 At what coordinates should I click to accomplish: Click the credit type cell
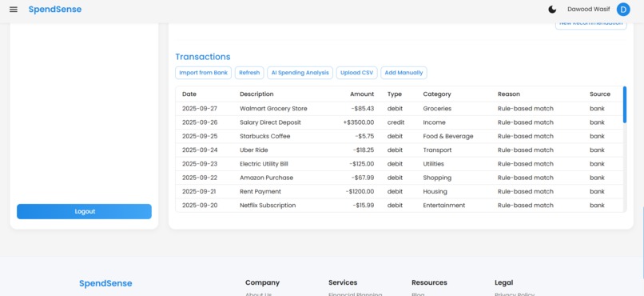coord(396,122)
